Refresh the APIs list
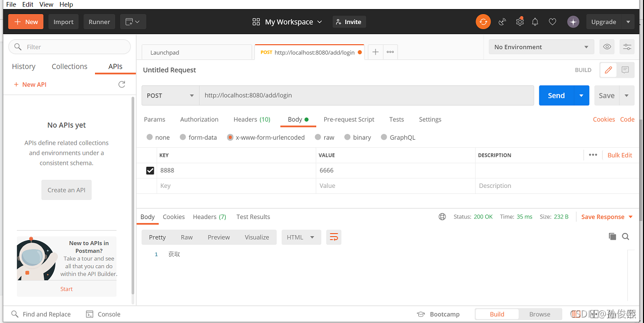The width and height of the screenshot is (644, 323). pos(122,84)
